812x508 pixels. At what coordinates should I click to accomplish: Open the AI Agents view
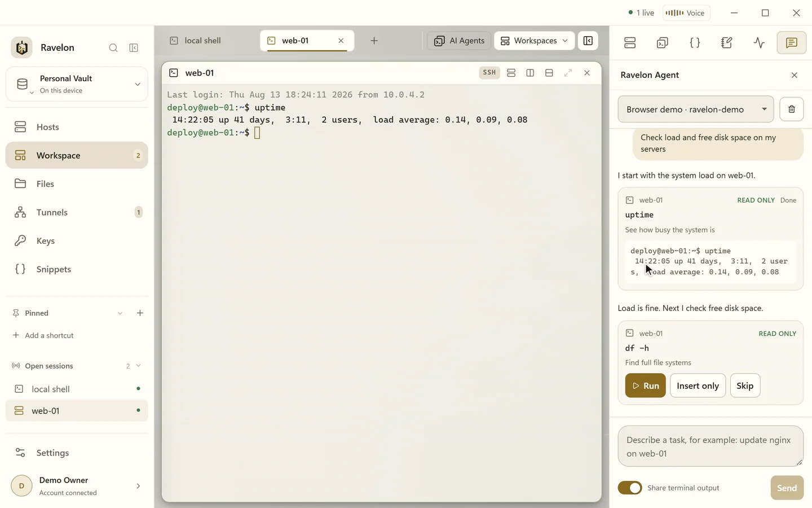[459, 41]
